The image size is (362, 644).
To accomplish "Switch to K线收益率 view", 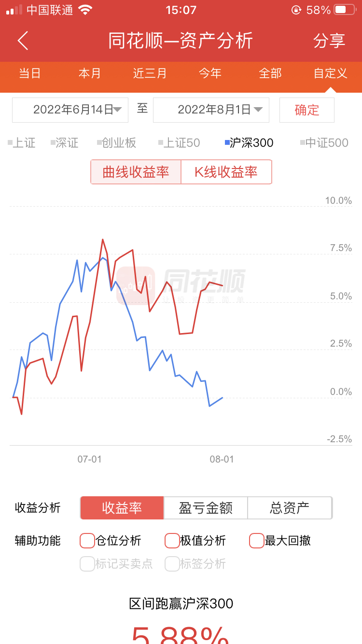I will coord(226,172).
